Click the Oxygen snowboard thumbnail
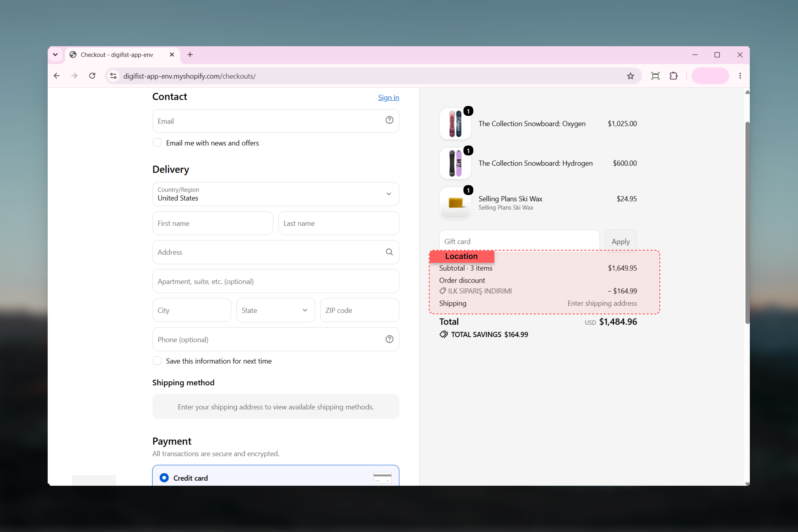 pyautogui.click(x=455, y=124)
